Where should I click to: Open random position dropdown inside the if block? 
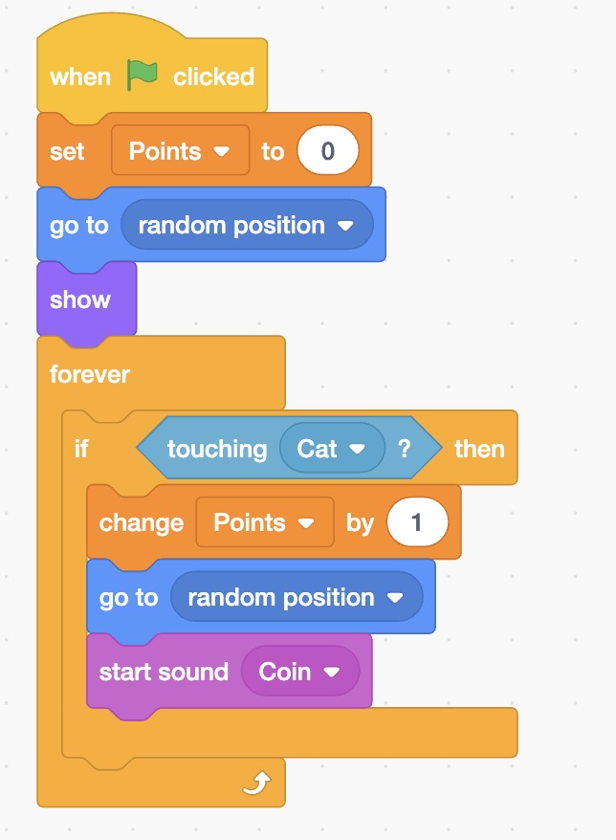point(297,597)
